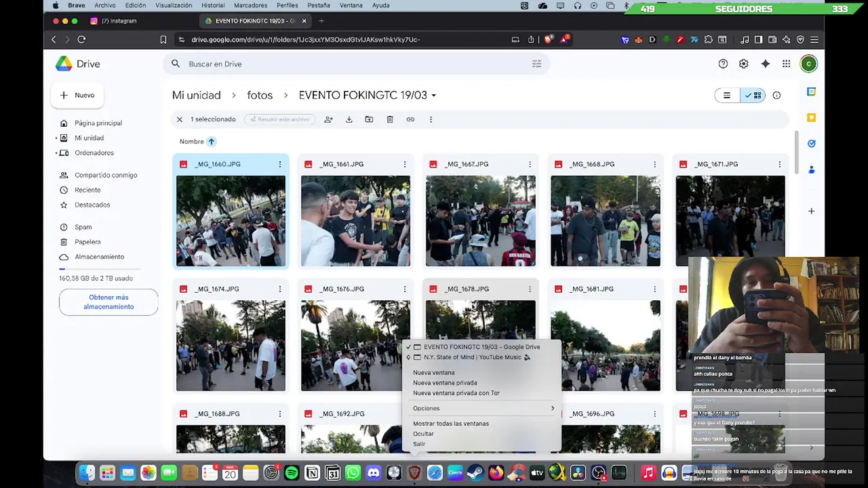Open Google Drive help icon

point(723,64)
